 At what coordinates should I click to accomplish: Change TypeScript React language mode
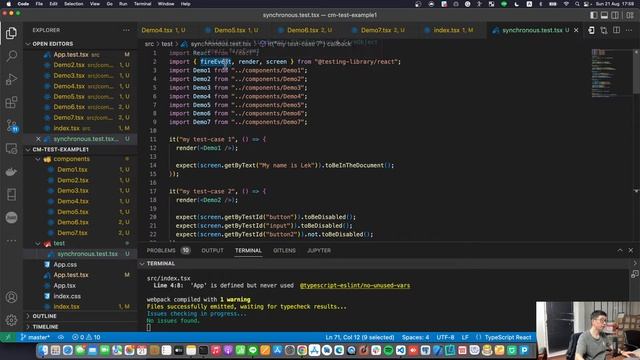point(508,337)
